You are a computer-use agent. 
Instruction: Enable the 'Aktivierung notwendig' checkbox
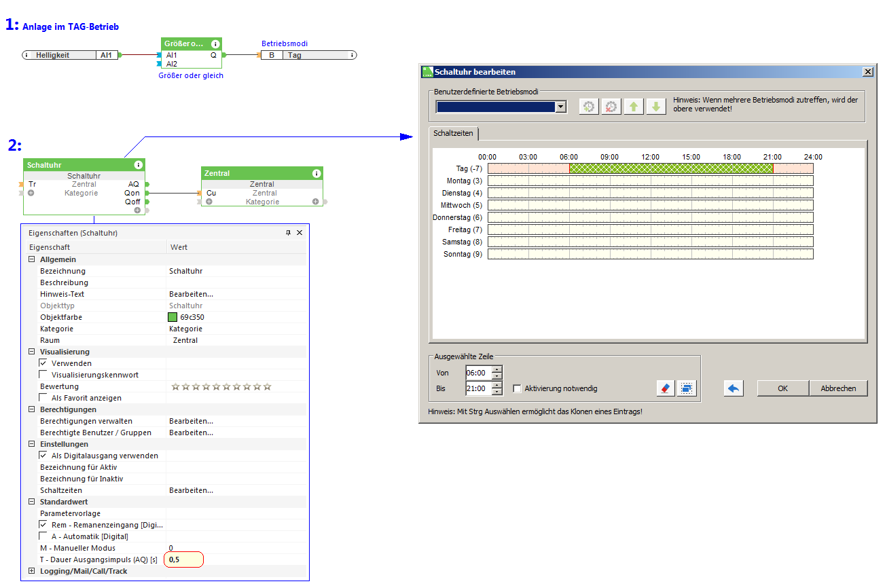click(x=518, y=388)
